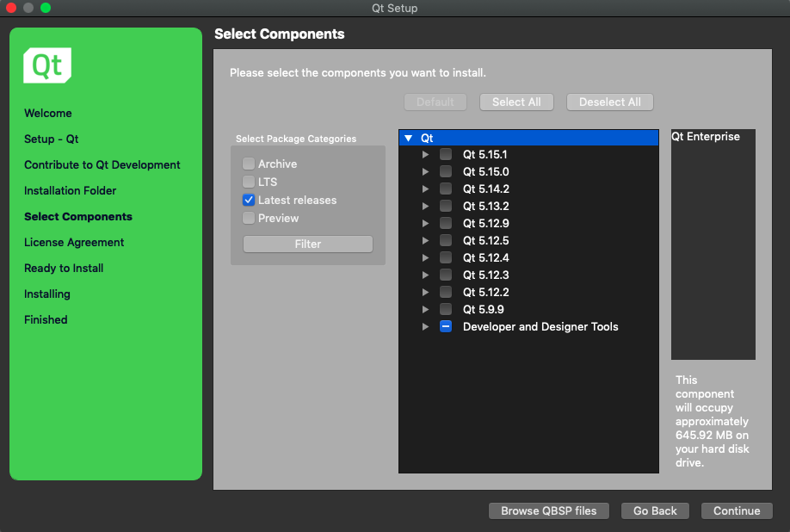
Task: Check the Qt 5.15.0 checkbox
Action: point(446,172)
